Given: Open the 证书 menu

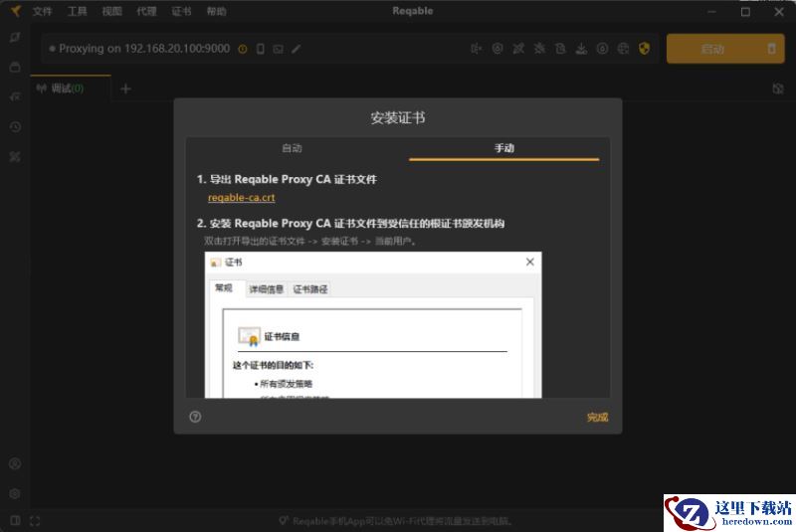Looking at the screenshot, I should [x=181, y=12].
